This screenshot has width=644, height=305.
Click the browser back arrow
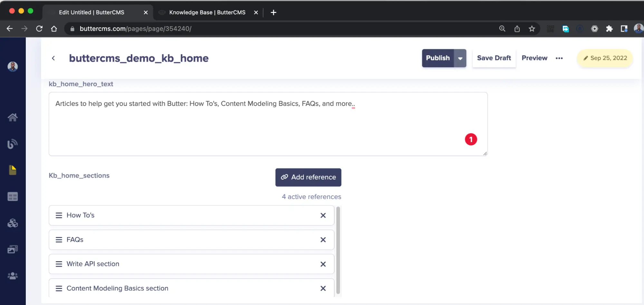tap(10, 29)
